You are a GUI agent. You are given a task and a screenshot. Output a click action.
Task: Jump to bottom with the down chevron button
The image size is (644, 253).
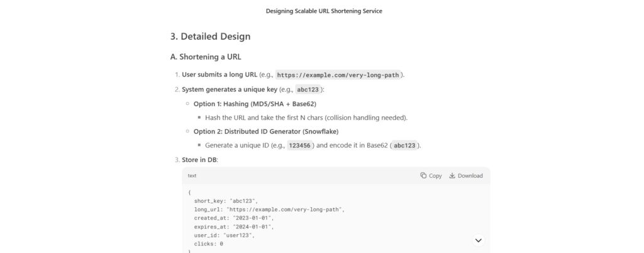coord(479,240)
